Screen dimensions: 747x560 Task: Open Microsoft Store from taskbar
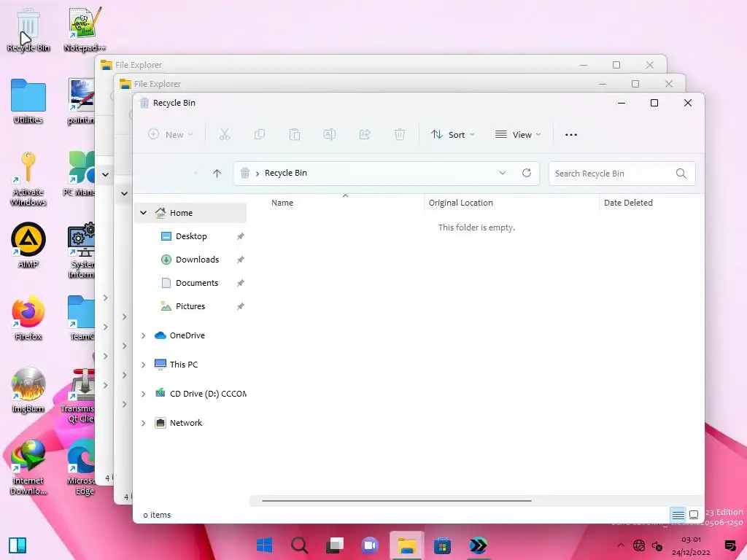point(442,545)
